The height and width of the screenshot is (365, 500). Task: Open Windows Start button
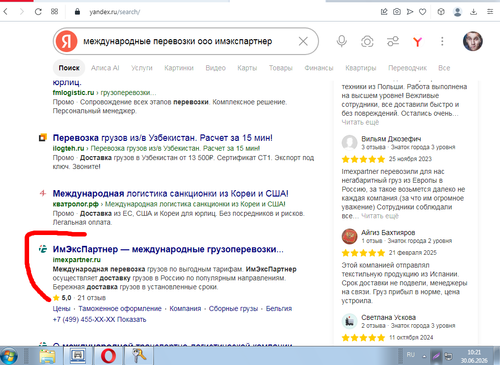tap(9, 356)
